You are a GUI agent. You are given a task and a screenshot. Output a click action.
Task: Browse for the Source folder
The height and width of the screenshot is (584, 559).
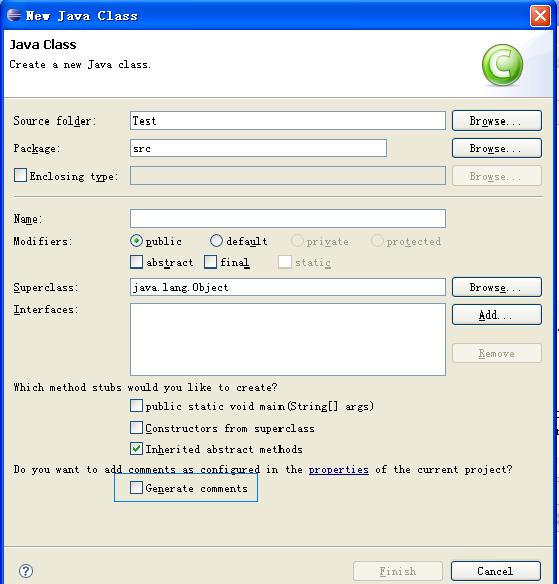click(496, 121)
